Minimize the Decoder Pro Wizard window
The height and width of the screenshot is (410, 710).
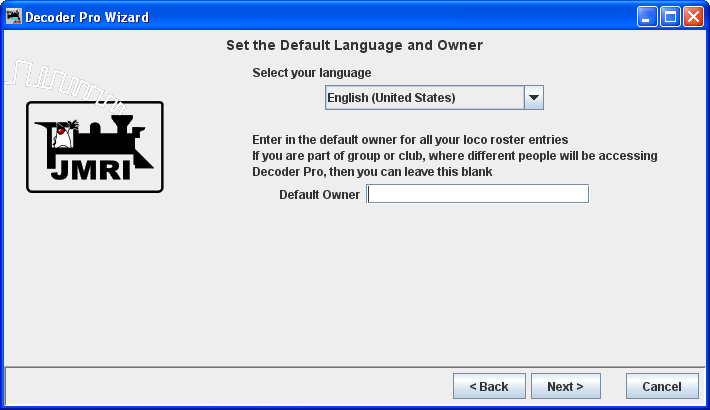[x=649, y=17]
